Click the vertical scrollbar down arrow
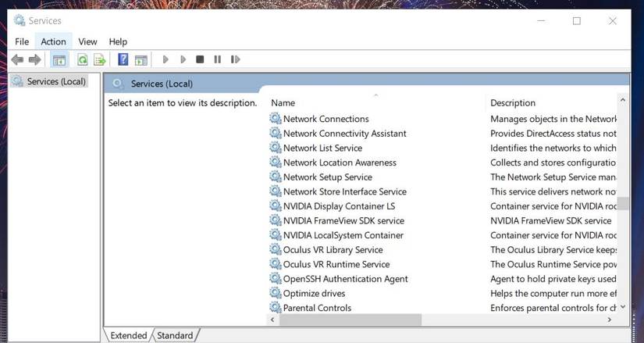The width and height of the screenshot is (644, 343). (623, 307)
